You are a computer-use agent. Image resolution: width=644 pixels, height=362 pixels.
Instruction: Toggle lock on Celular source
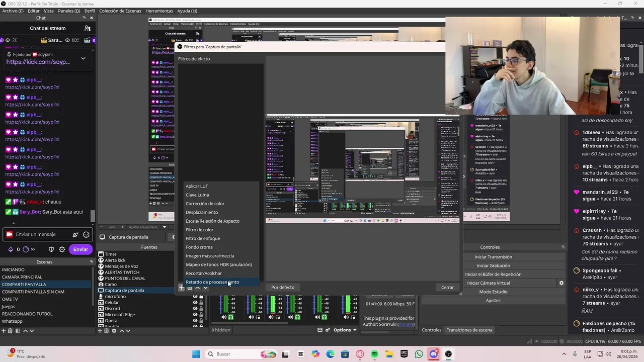pos(201,303)
